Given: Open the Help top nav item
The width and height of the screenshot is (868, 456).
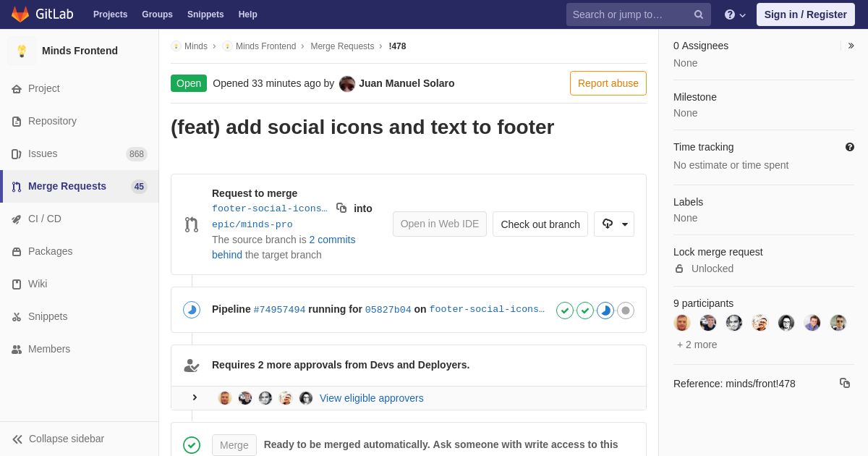Looking at the screenshot, I should tap(248, 14).
